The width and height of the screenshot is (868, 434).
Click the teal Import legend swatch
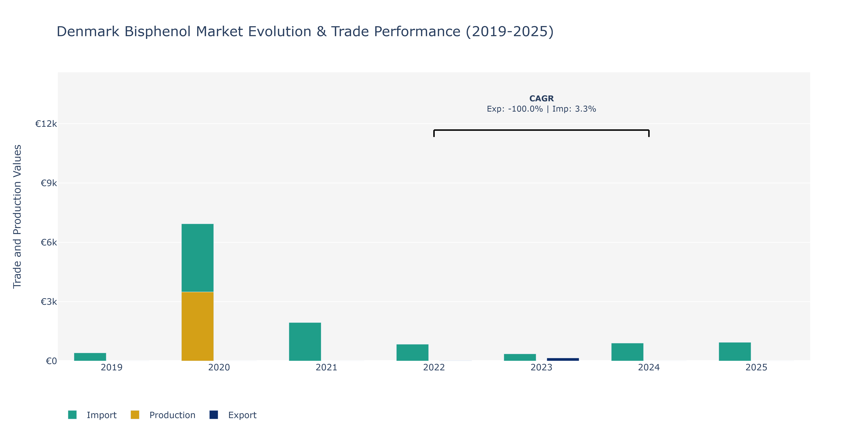coord(72,415)
